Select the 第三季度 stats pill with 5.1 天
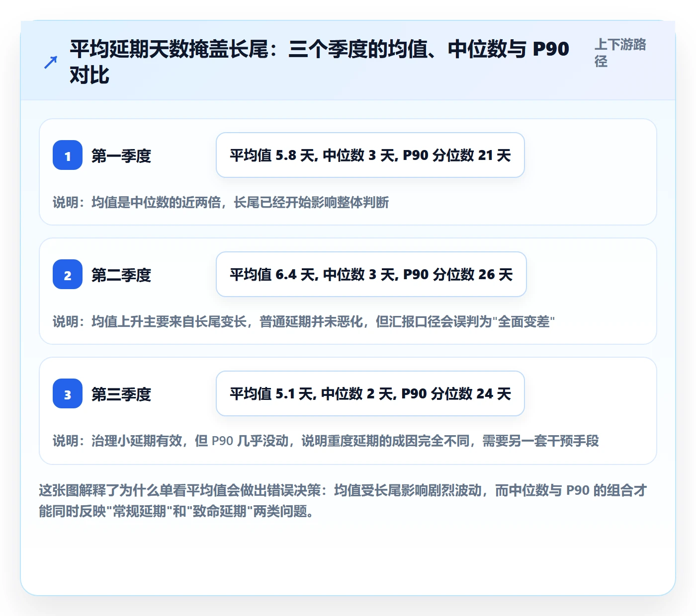 tap(370, 393)
